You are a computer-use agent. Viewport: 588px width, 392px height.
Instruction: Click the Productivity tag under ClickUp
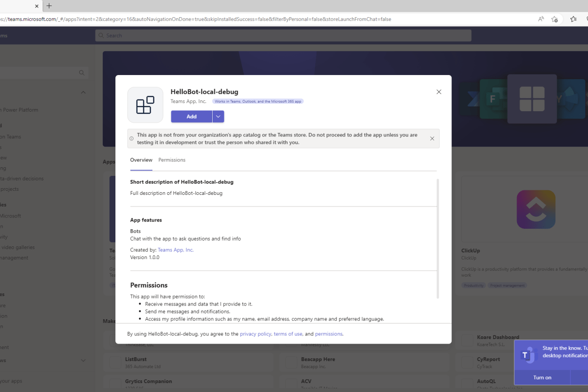474,286
